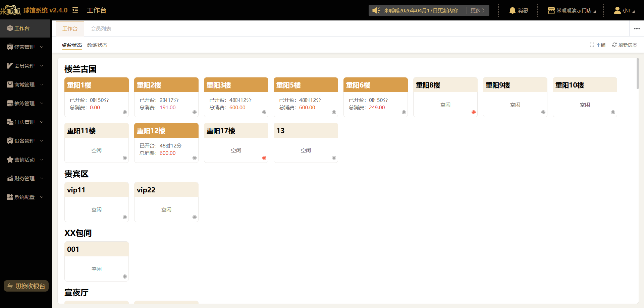Toggle the status dot on vip11 card
Viewport: 644px width, 308px height.
coord(125,217)
